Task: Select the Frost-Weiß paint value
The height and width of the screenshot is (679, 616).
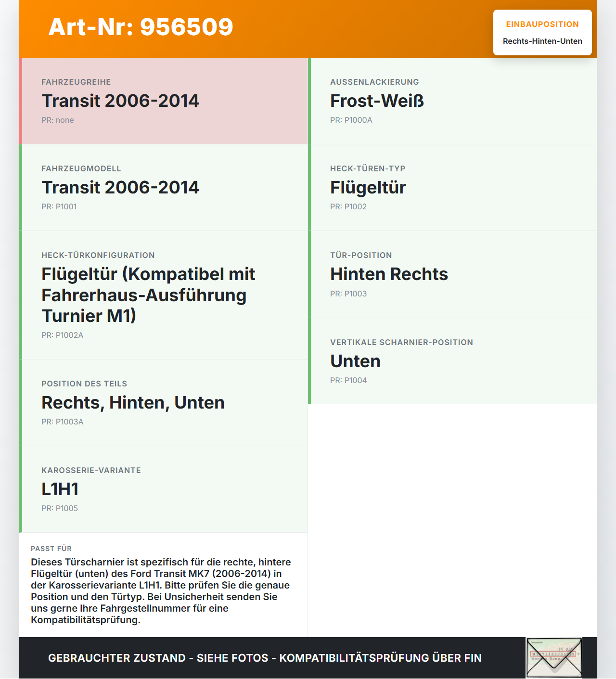Action: [377, 101]
